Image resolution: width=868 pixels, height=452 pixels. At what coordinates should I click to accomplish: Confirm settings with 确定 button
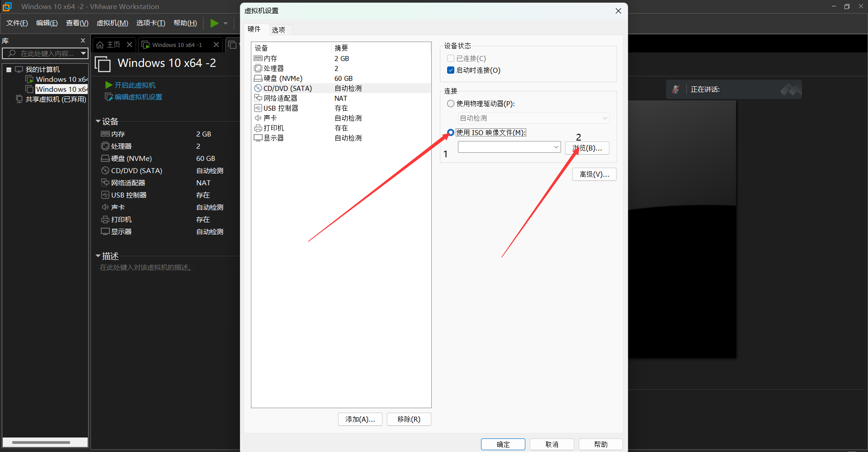pyautogui.click(x=503, y=444)
